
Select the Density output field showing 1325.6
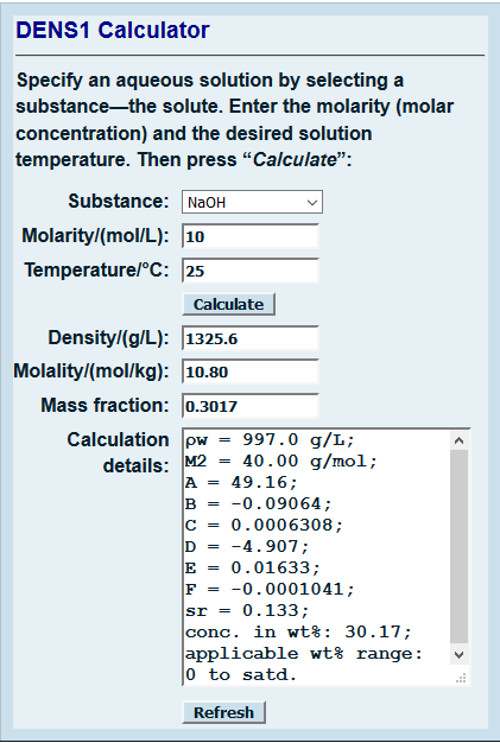pos(250,338)
